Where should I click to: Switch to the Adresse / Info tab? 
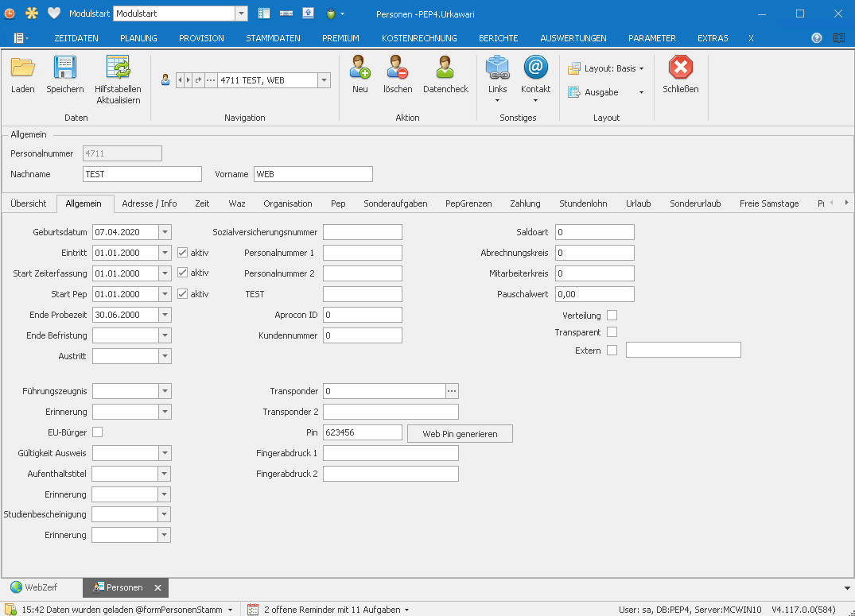click(150, 203)
